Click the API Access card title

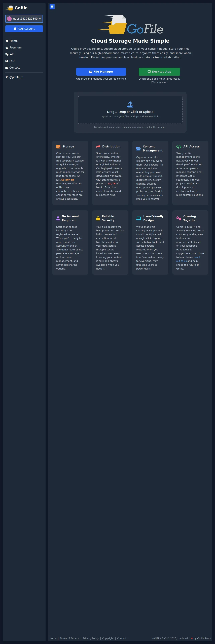191,147
